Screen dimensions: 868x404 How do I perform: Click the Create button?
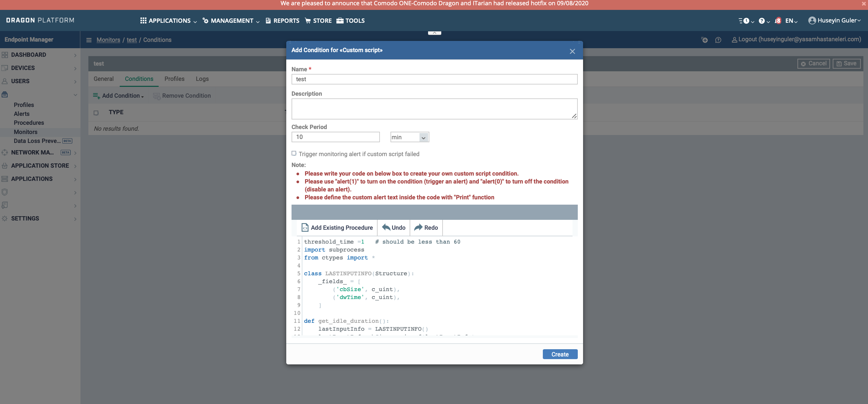pos(560,354)
